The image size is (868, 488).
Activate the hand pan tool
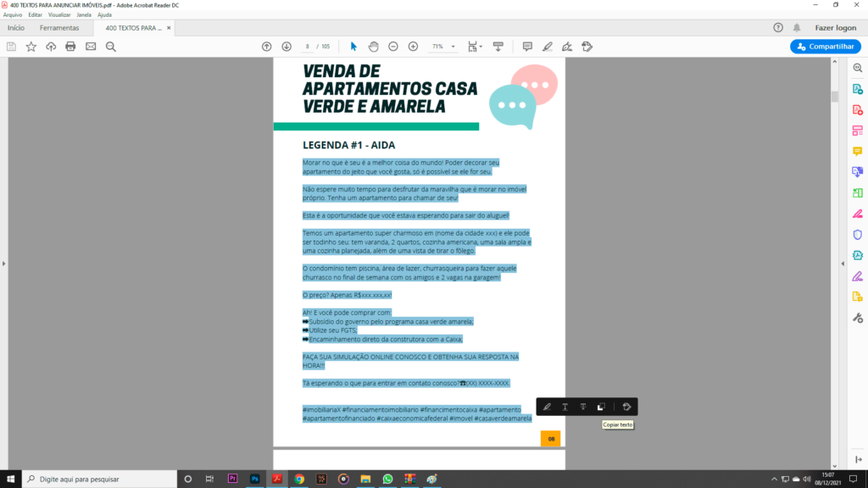click(373, 47)
